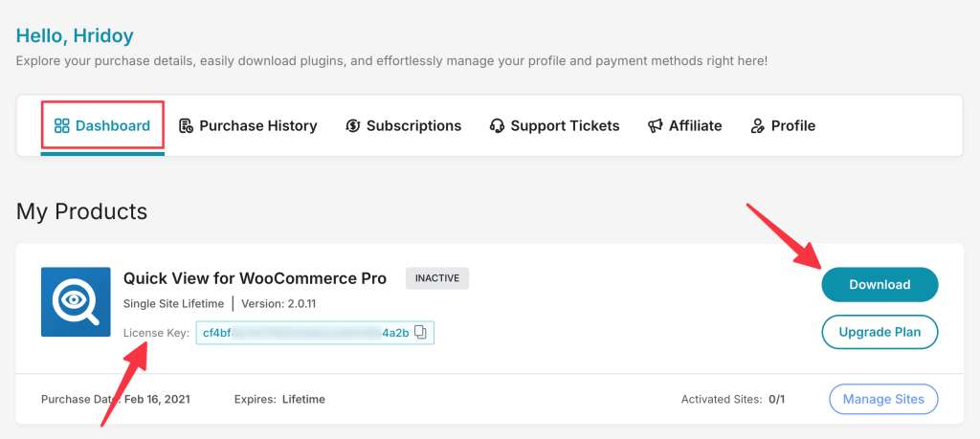Click the Support Tickets headset icon
Screen dimensions: 980x439
(497, 126)
